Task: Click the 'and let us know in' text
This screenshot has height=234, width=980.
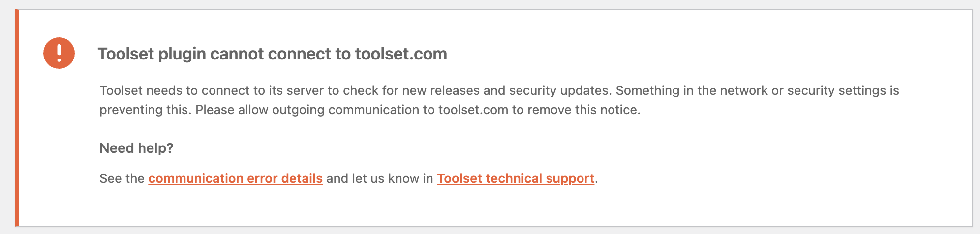Action: 379,178
